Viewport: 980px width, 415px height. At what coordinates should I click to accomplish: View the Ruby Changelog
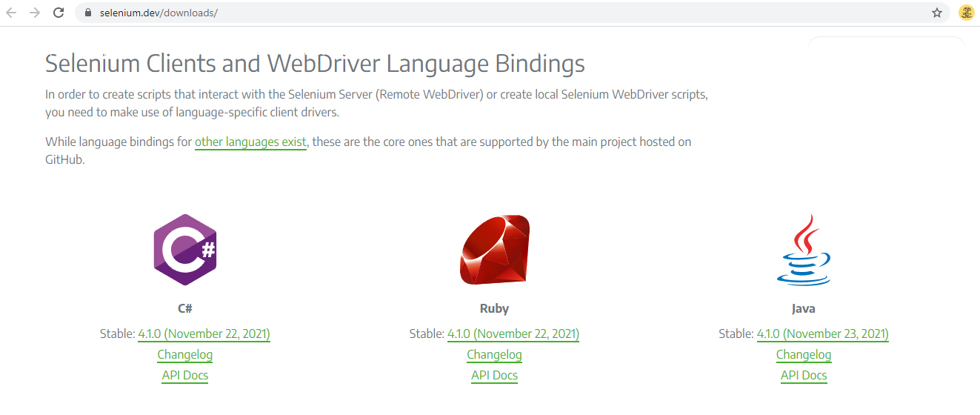pyautogui.click(x=494, y=355)
